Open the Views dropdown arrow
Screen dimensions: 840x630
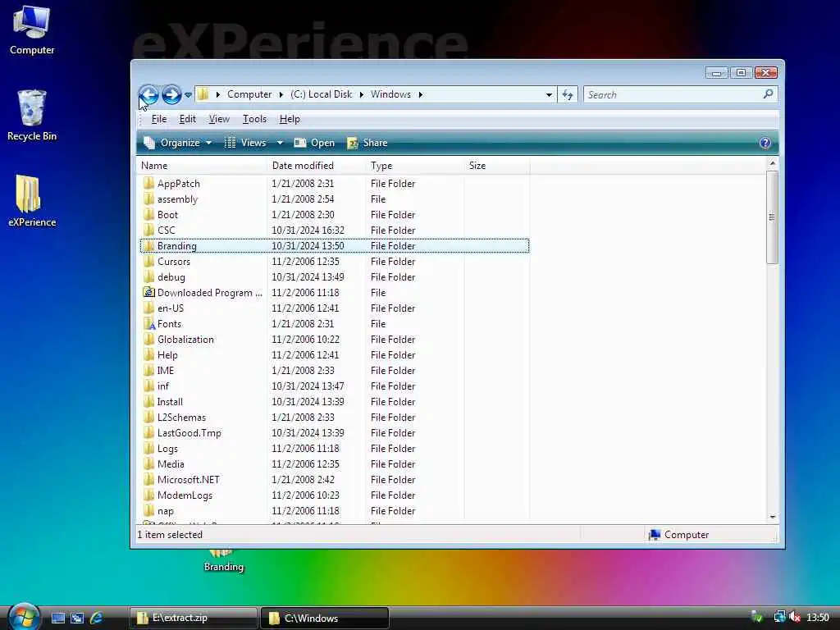[x=280, y=143]
